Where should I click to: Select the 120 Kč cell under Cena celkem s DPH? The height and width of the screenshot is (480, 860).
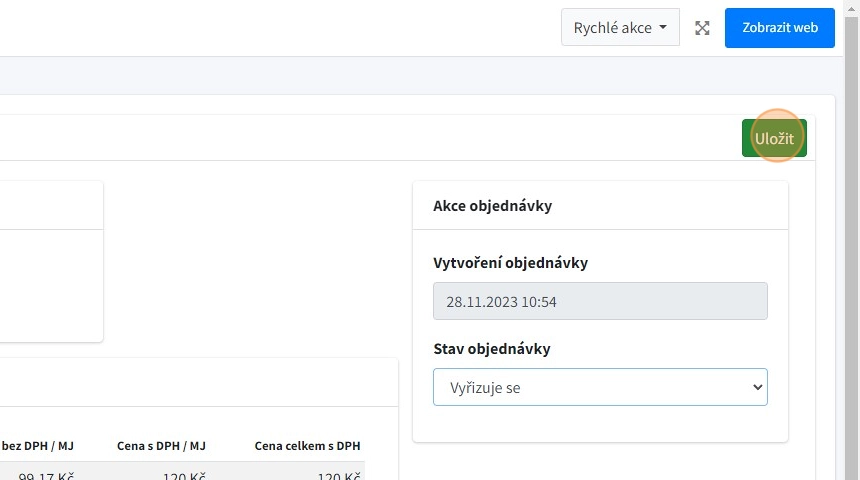(338, 475)
